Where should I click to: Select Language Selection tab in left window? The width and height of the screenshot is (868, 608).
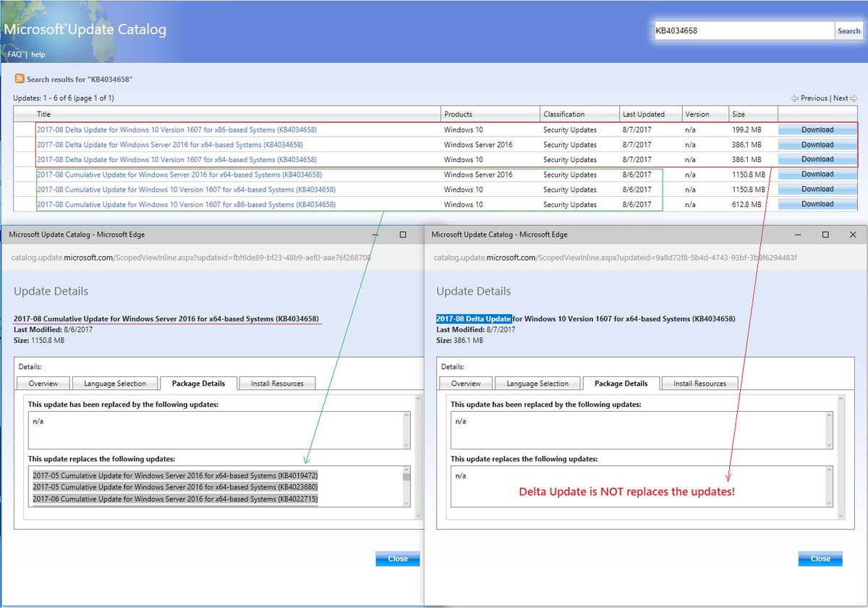(115, 383)
